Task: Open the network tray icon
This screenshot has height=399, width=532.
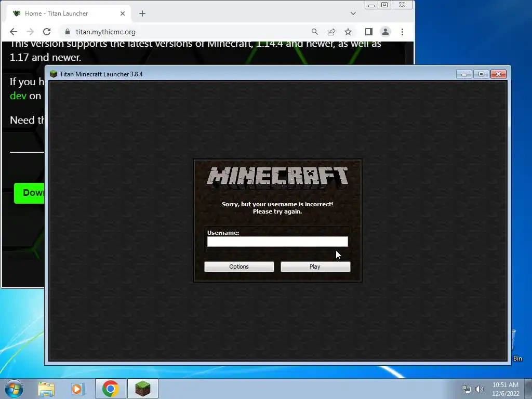Action: 467,389
